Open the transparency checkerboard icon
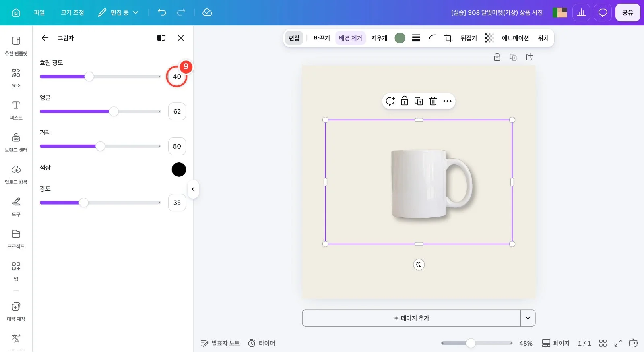Image resolution: width=644 pixels, height=352 pixels. click(489, 38)
